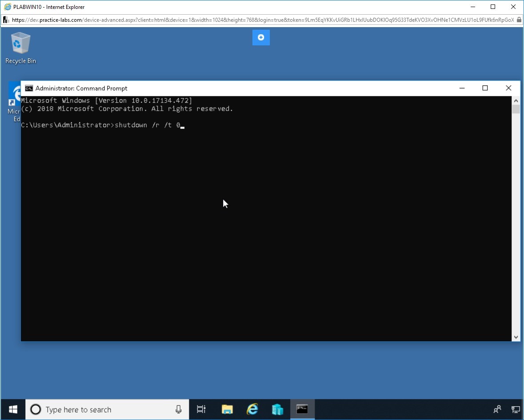Open the Recycle Bin desktop icon
Image resolution: width=524 pixels, height=420 pixels.
tap(21, 48)
